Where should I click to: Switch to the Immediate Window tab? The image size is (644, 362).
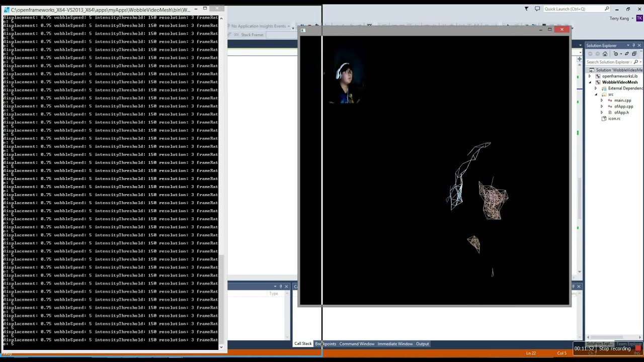point(395,344)
